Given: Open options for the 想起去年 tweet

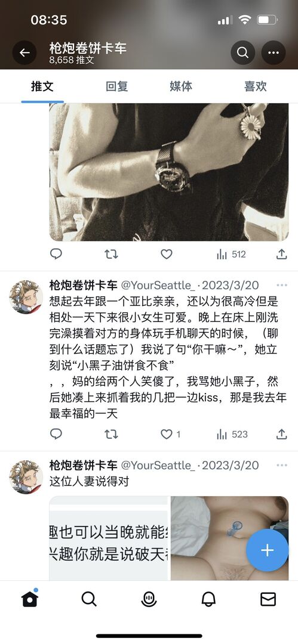Looking at the screenshot, I should point(282,285).
